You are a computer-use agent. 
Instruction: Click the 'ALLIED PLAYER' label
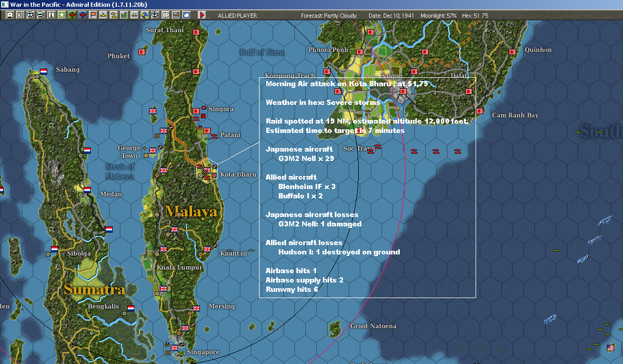[237, 16]
